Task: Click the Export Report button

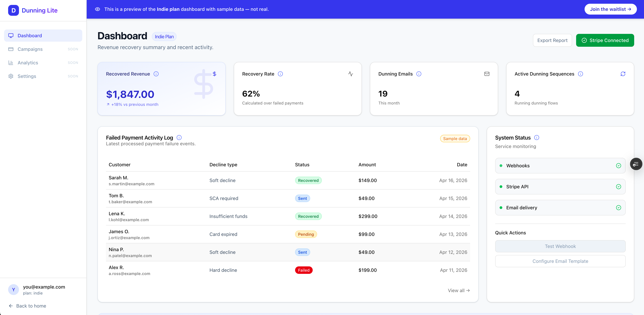Action: click(x=552, y=40)
